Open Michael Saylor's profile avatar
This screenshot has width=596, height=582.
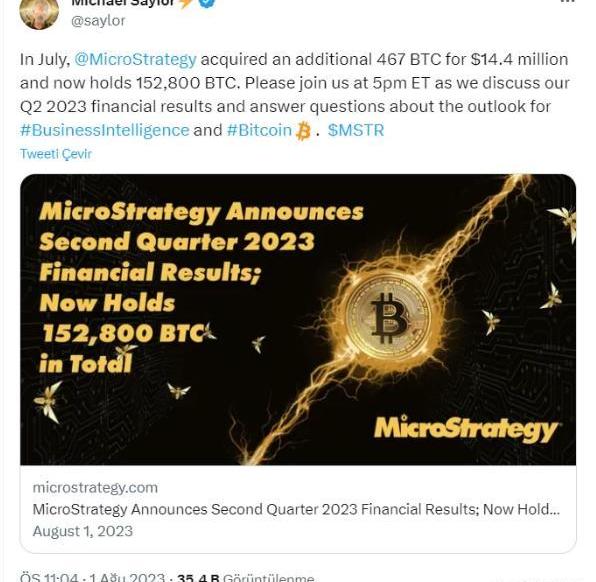coord(39,13)
